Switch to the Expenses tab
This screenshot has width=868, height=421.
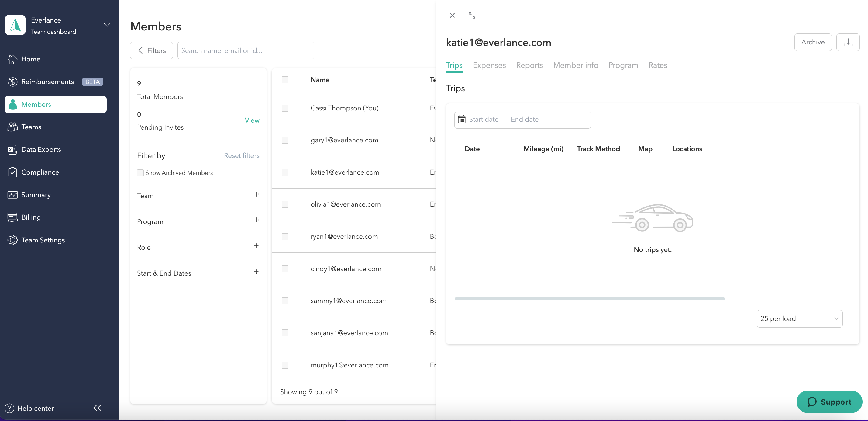489,65
